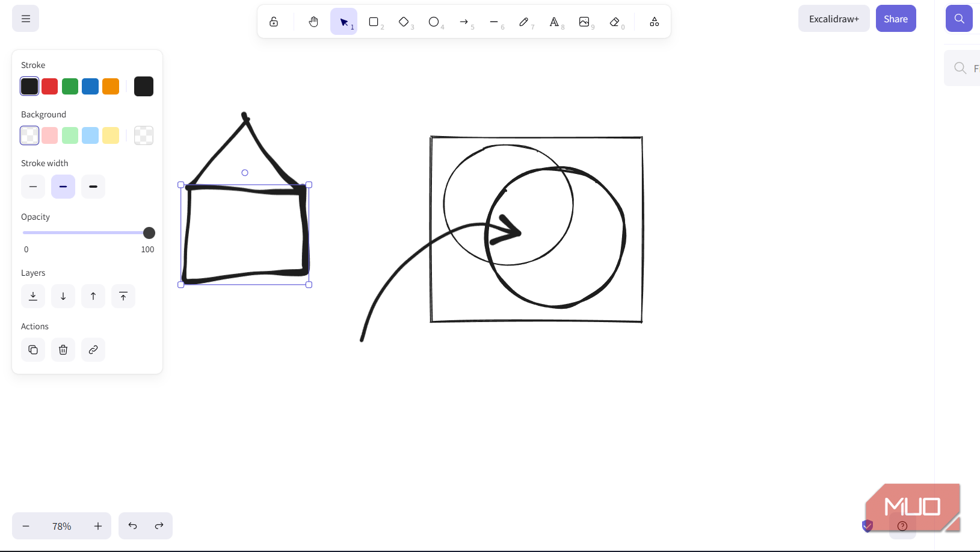Open the canvas search panel
The image size is (980, 552).
click(x=958, y=18)
